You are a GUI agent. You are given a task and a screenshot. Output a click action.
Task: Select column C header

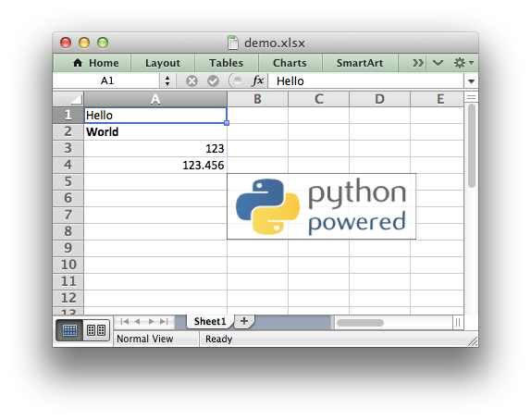pyautogui.click(x=318, y=99)
